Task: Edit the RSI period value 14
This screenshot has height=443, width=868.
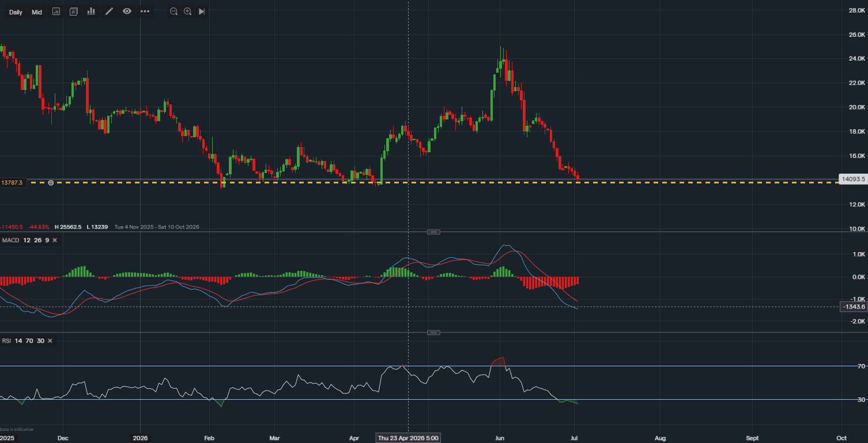Action: [18, 341]
